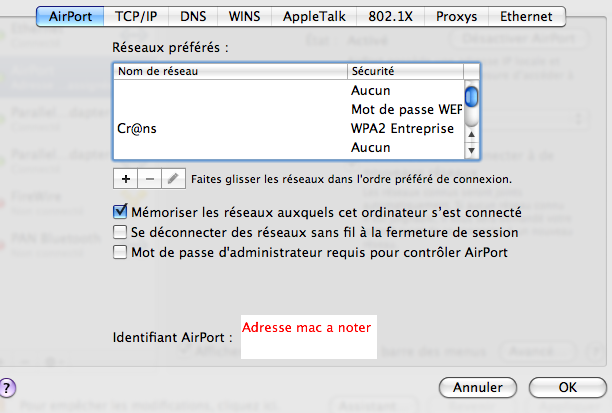Screen dimensions: 612x413
Task: Show the Ethernet tab
Action: [x=528, y=17]
